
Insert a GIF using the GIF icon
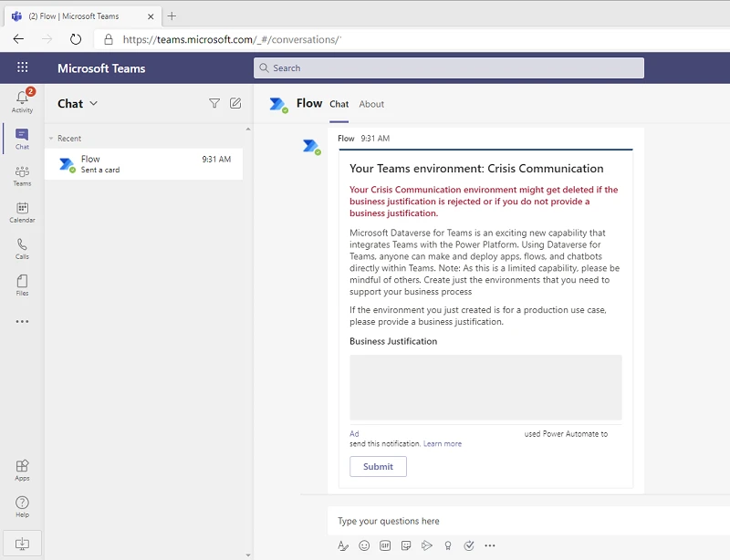(385, 545)
